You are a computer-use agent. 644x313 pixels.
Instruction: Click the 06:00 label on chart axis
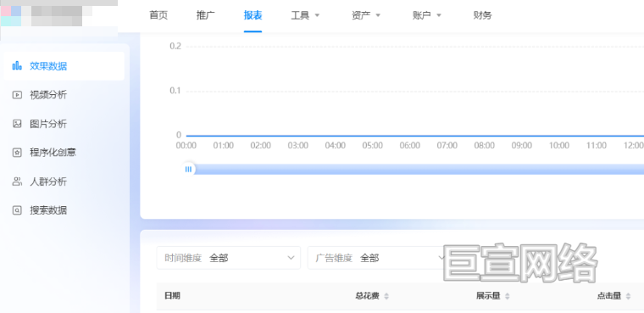point(410,145)
